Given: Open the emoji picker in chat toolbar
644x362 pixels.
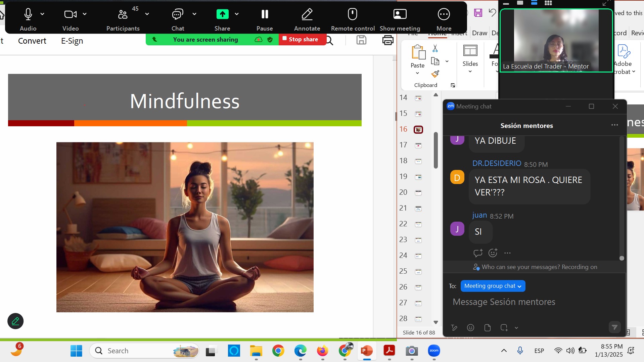Looking at the screenshot, I should pos(470,327).
